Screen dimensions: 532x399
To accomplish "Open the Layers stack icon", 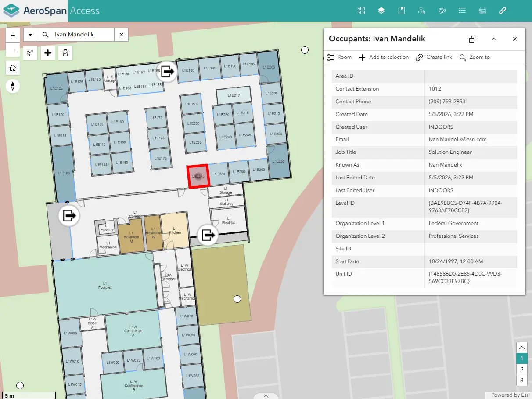I will coord(381,11).
